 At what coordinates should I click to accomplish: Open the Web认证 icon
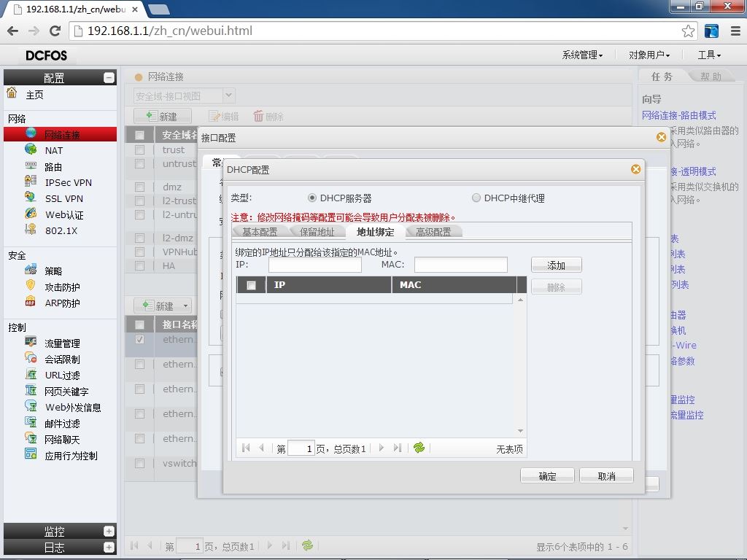(x=31, y=214)
